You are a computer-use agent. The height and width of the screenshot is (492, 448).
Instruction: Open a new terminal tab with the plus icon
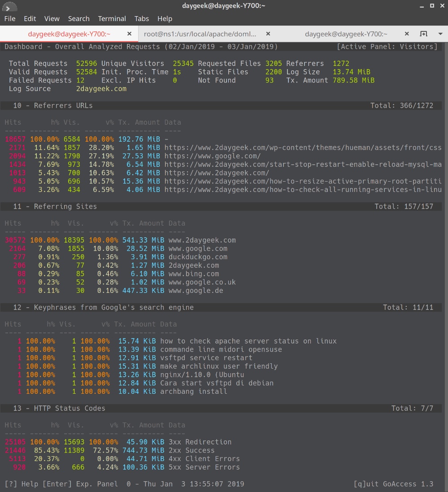(x=423, y=34)
